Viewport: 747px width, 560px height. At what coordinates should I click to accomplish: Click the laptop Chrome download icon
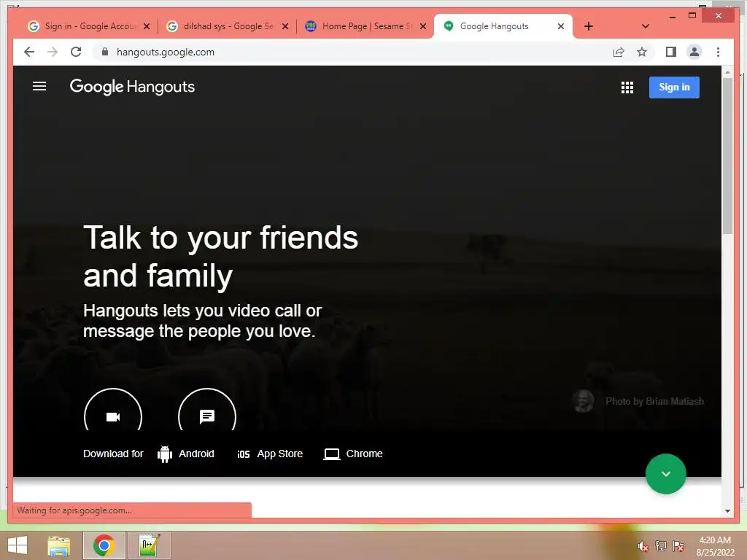(x=332, y=454)
